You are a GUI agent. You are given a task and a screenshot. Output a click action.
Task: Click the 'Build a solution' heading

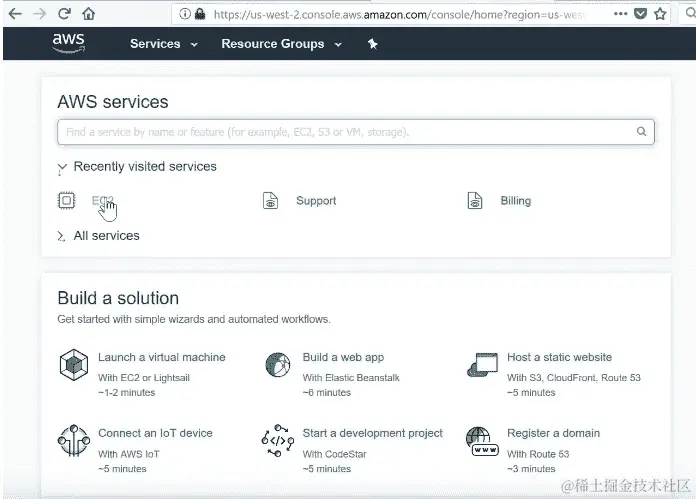tap(118, 298)
